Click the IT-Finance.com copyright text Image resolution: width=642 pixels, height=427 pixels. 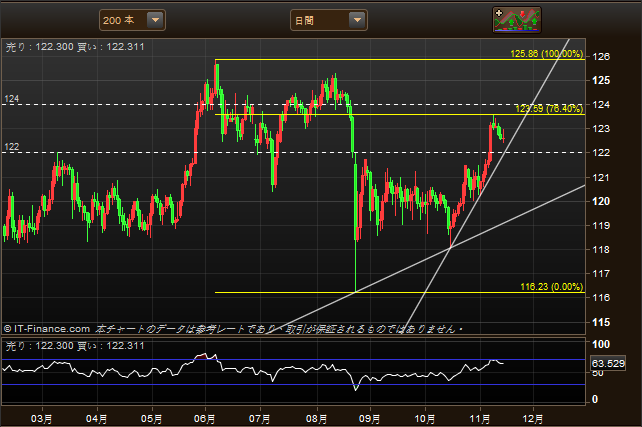coord(47,329)
